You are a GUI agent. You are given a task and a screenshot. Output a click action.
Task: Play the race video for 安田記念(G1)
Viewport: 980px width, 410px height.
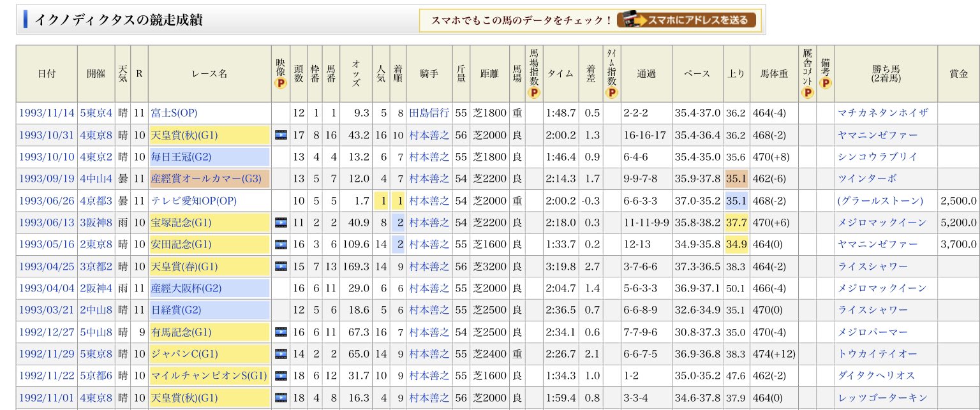pos(280,244)
